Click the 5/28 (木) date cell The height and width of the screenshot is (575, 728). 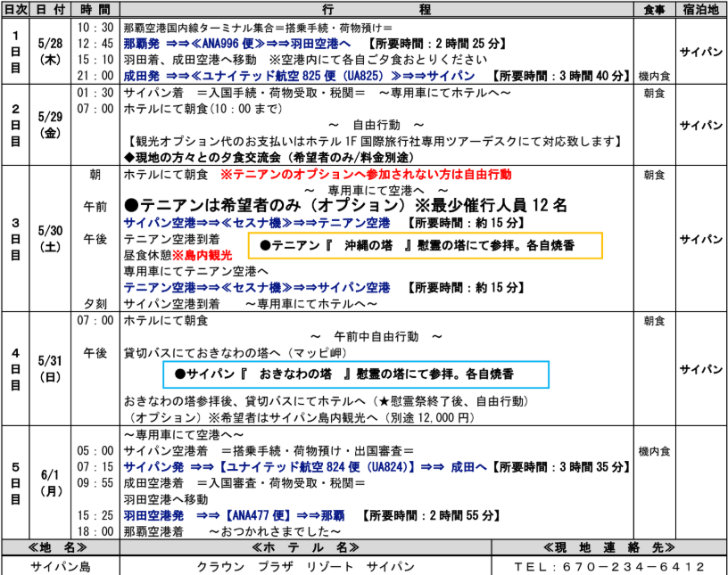click(x=50, y=51)
